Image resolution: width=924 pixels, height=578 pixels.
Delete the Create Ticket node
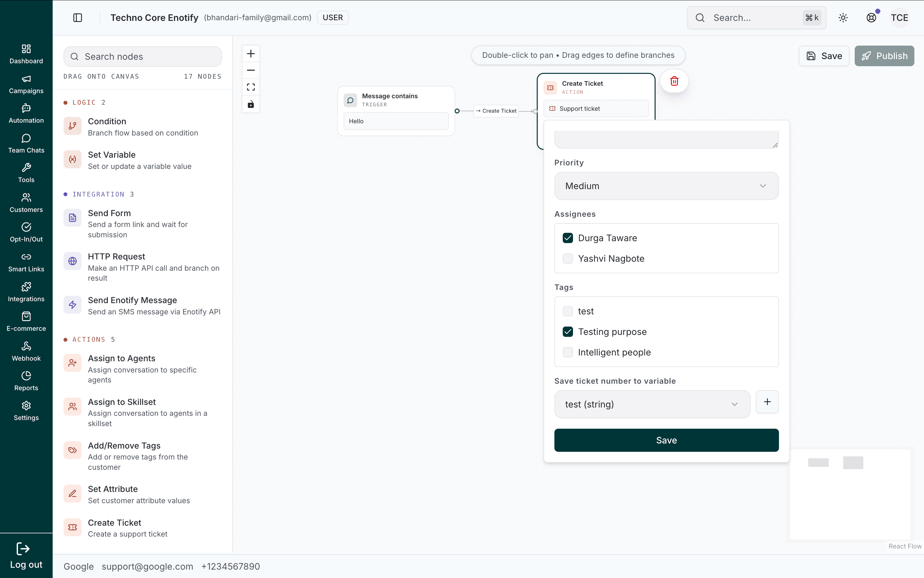tap(674, 81)
